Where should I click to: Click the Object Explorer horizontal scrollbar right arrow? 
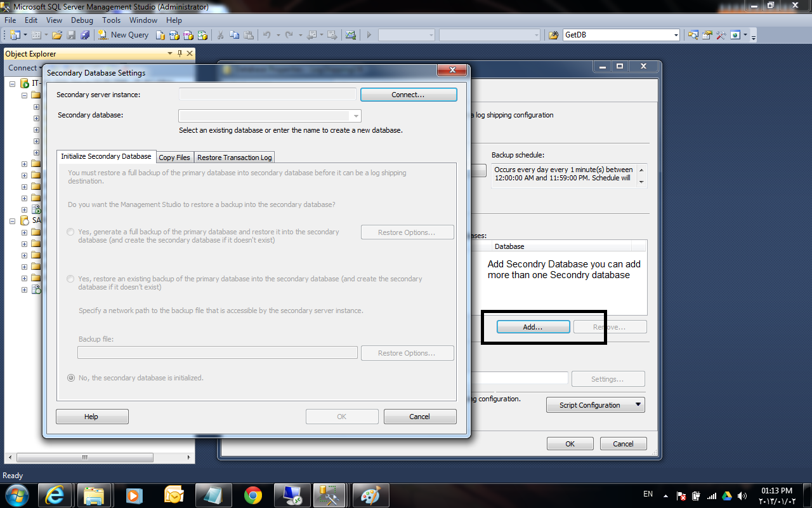coord(189,457)
